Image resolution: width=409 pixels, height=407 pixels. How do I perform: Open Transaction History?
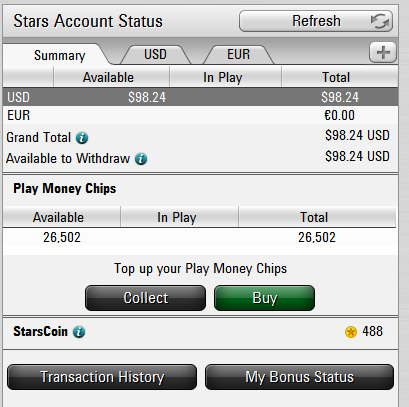click(x=102, y=377)
